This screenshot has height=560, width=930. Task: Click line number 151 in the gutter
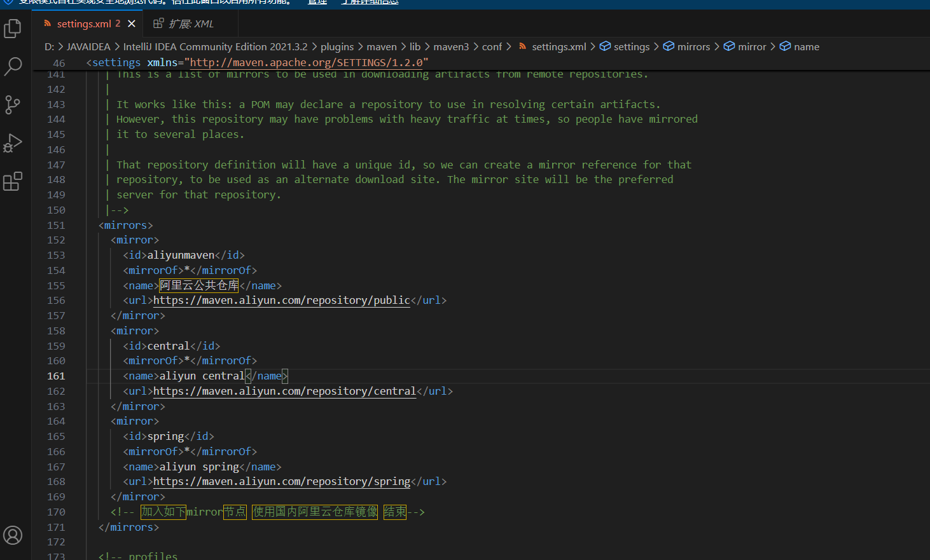click(x=56, y=225)
